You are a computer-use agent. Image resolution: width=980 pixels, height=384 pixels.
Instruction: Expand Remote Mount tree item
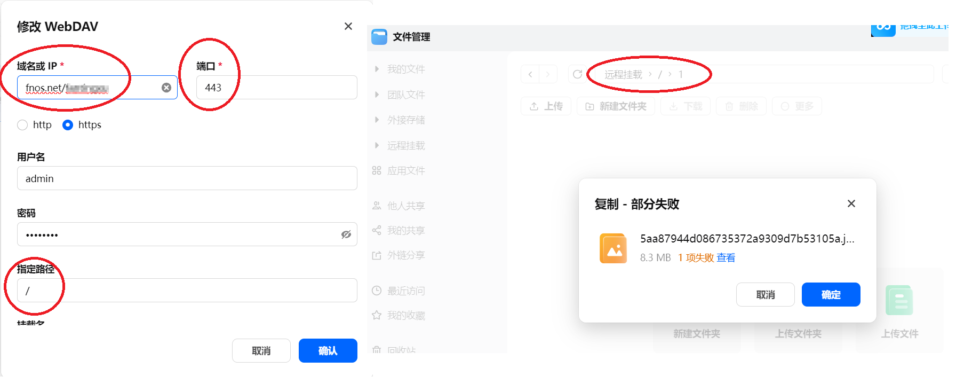[x=377, y=145]
